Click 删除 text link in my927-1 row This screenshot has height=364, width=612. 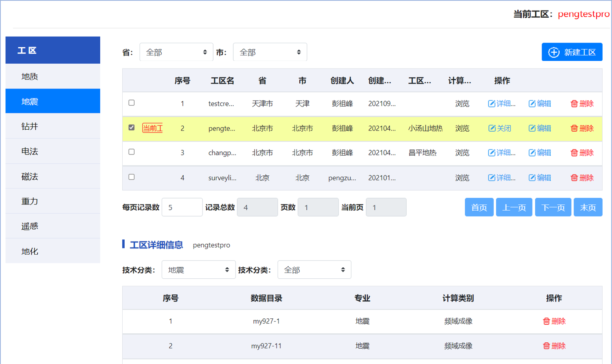point(559,322)
